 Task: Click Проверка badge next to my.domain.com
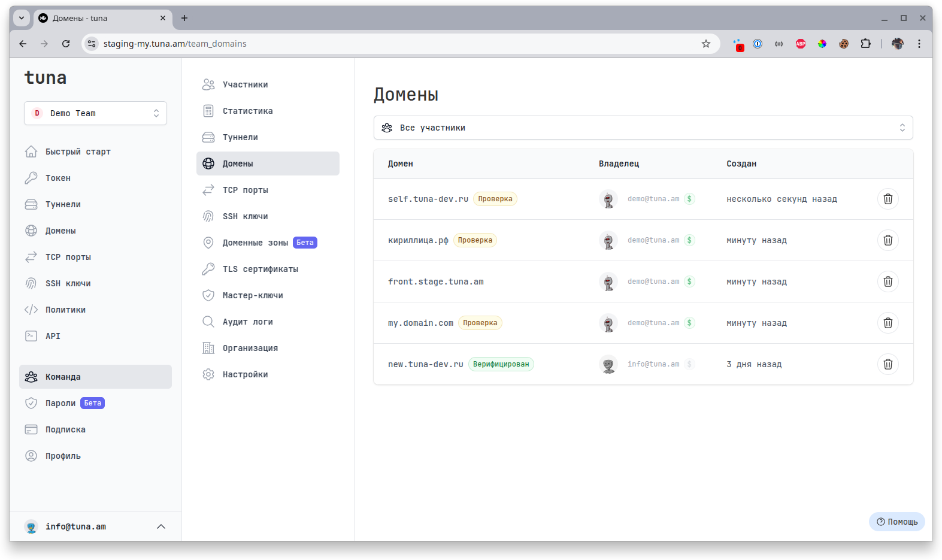coord(480,323)
